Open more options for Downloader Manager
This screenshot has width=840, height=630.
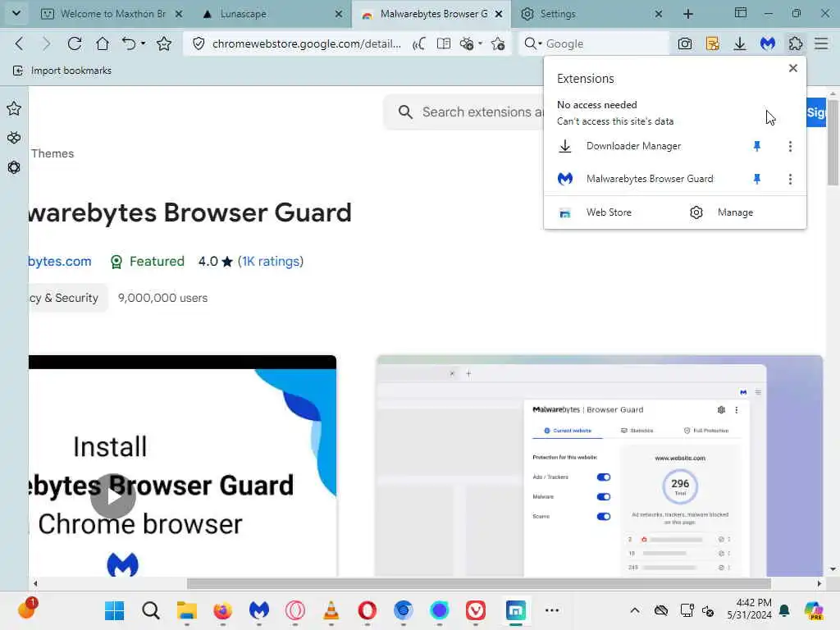(x=790, y=146)
